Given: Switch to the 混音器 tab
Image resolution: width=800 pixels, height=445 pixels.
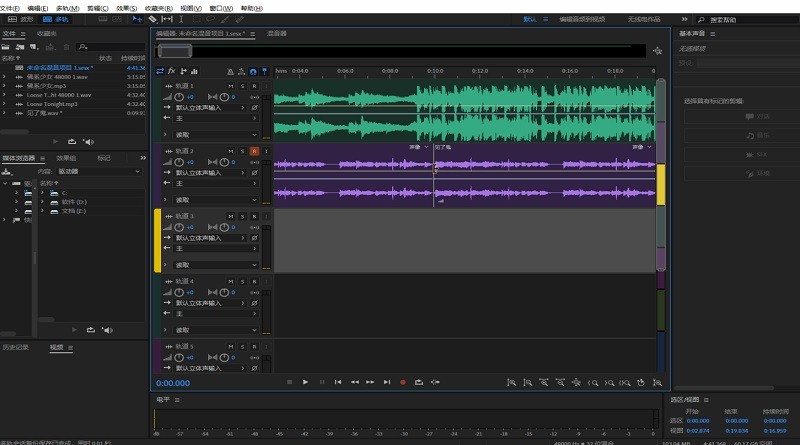Looking at the screenshot, I should (276, 33).
